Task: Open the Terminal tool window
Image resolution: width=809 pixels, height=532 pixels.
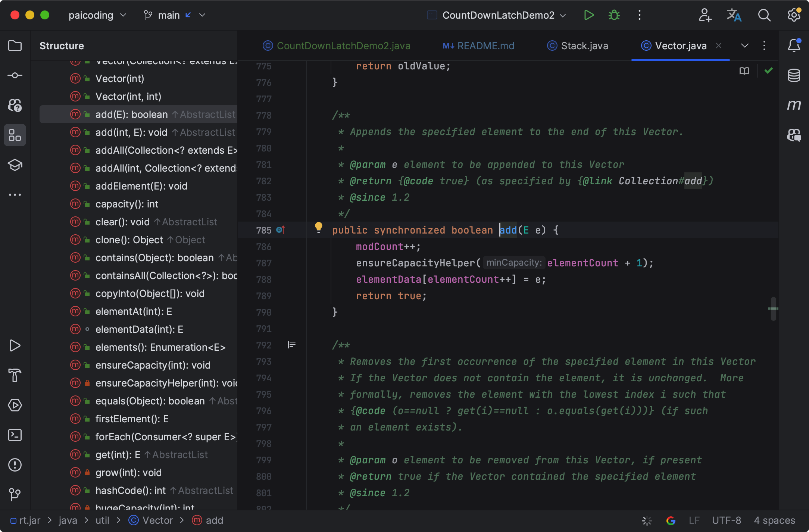Action: (15, 435)
